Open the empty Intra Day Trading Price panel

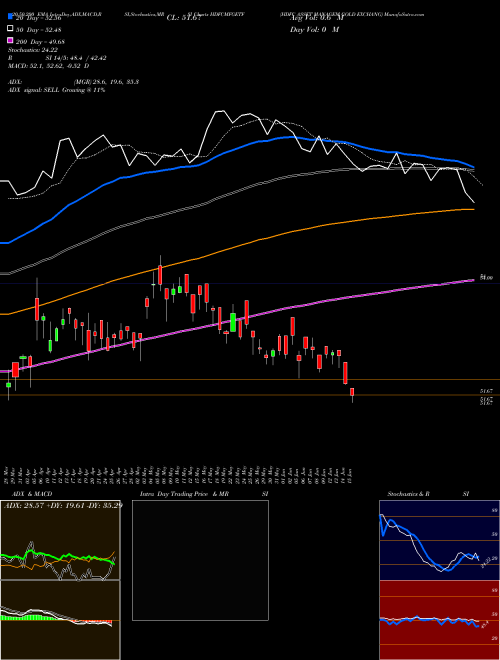(200, 560)
